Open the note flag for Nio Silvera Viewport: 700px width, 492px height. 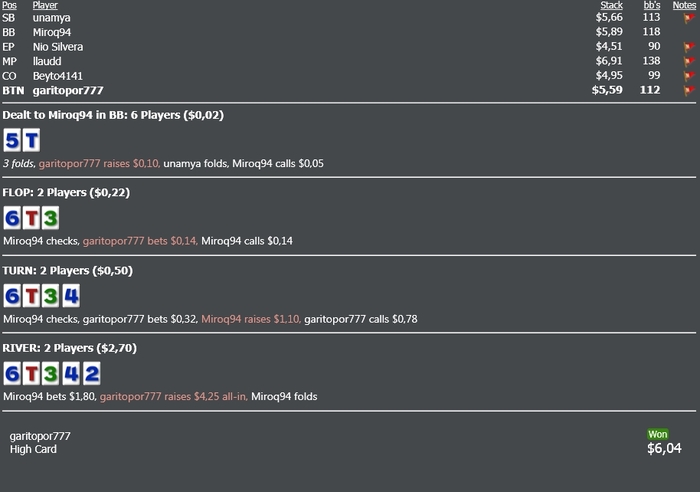pyautogui.click(x=689, y=47)
